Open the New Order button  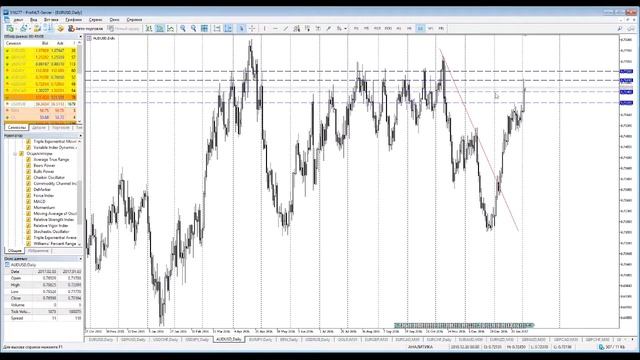point(124,28)
